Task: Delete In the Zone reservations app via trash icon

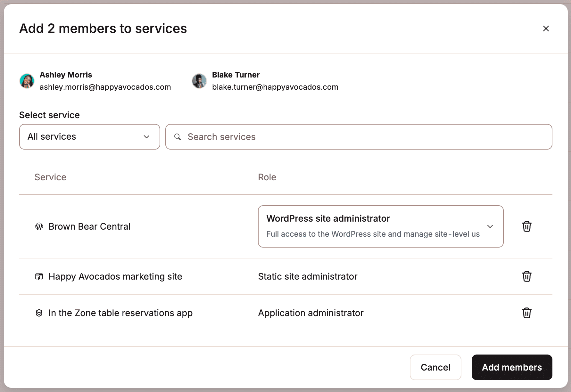Action: click(527, 313)
